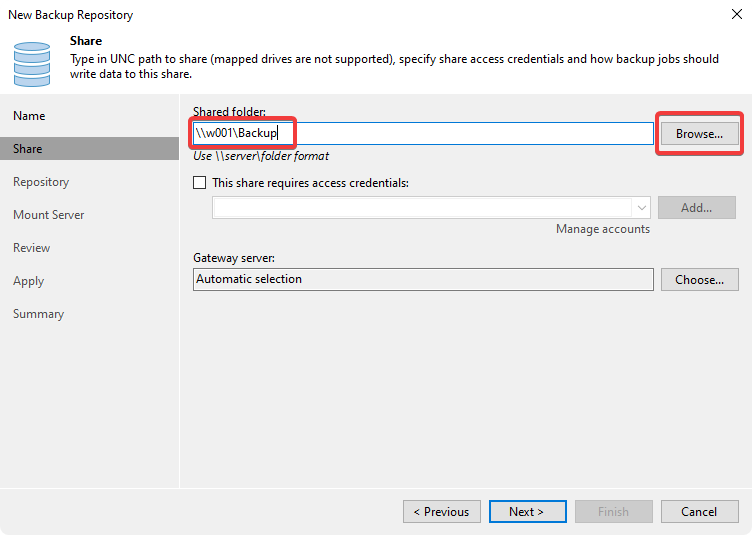752x535 pixels.
Task: Click into the Shared folder path field
Action: tap(470, 133)
